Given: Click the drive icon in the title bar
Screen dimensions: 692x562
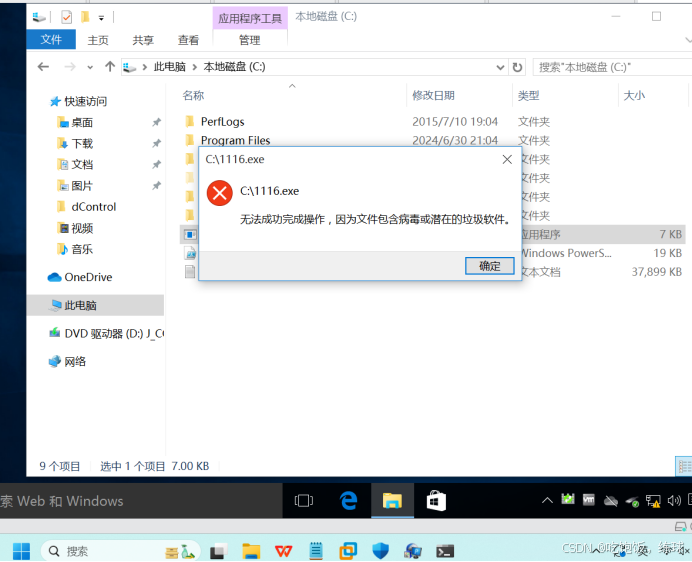Looking at the screenshot, I should point(39,17).
